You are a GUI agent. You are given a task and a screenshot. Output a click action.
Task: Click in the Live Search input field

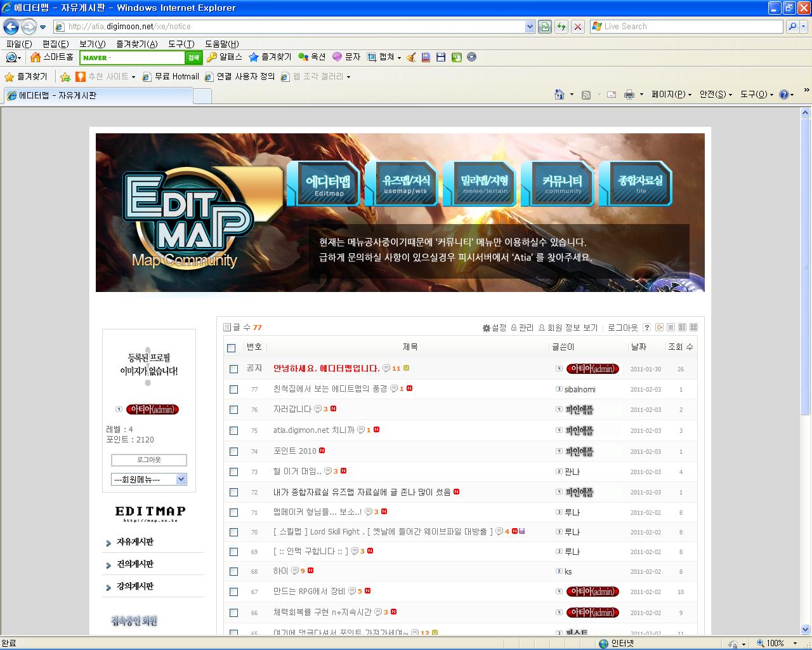[x=686, y=27]
